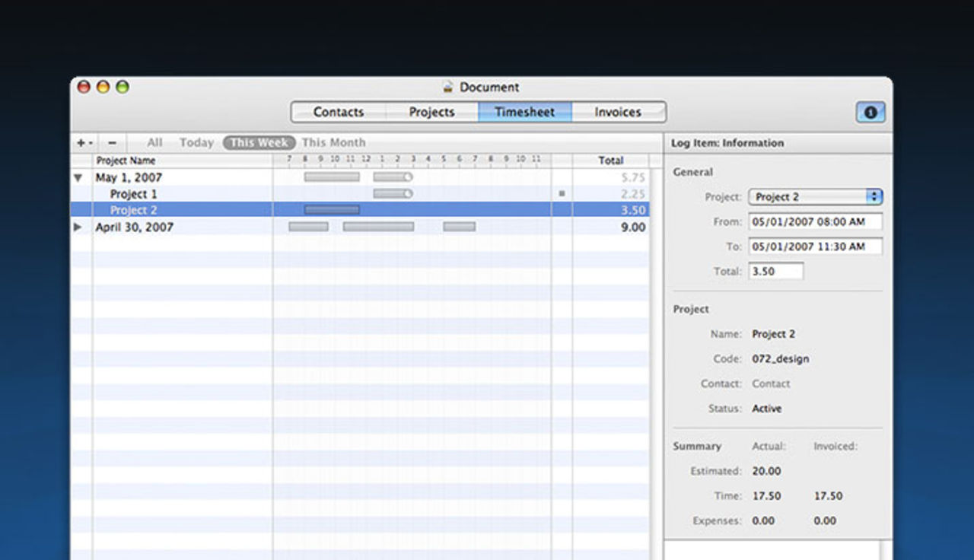This screenshot has height=560, width=974.
Task: Click the minus remove item button
Action: (112, 142)
